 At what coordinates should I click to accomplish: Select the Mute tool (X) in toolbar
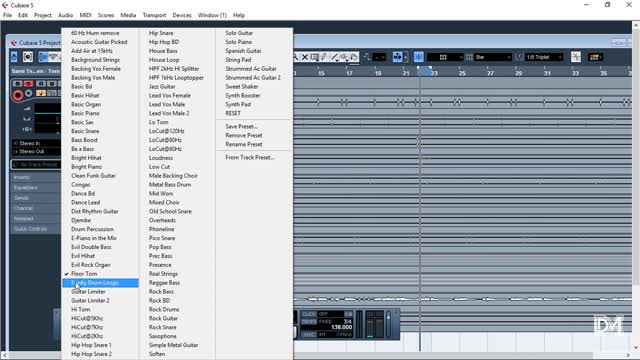tap(304, 57)
